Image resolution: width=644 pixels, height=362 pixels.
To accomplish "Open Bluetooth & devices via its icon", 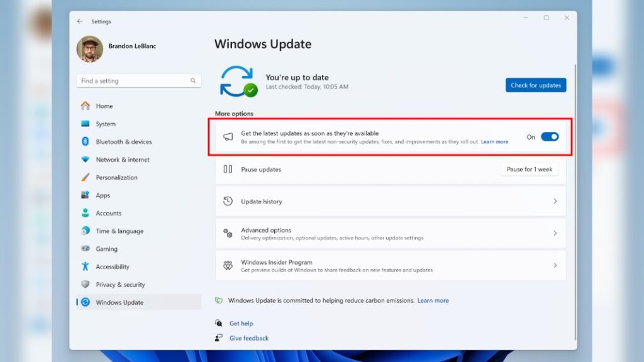I will [x=90, y=142].
